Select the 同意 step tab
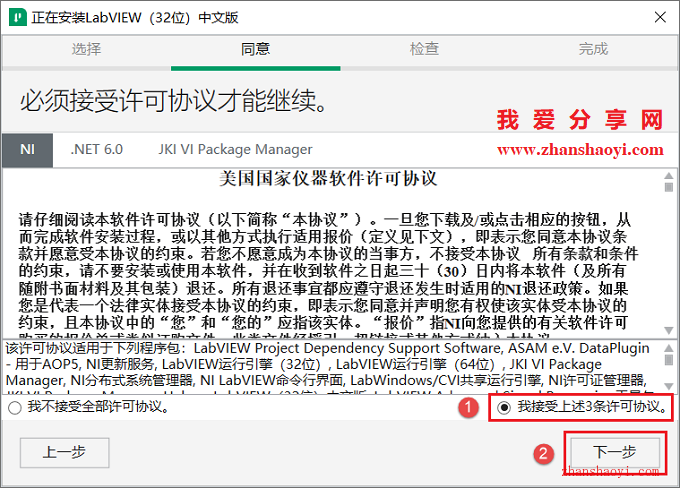The height and width of the screenshot is (488, 680). (x=255, y=49)
